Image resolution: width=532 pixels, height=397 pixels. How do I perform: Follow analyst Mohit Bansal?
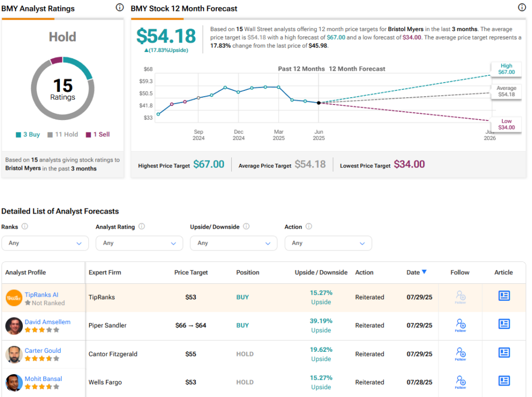460,381
